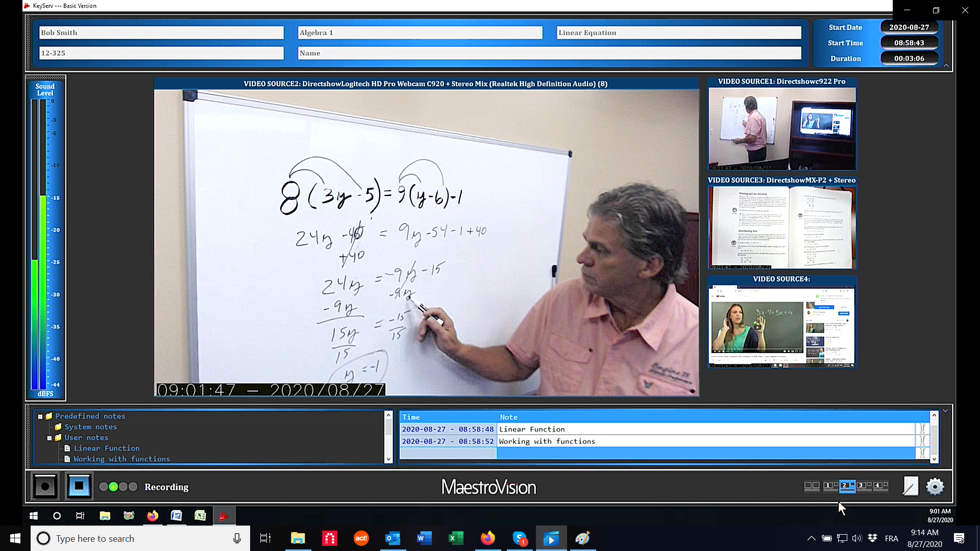The image size is (980, 551).
Task: Open settings with the gear icon
Action: point(935,486)
